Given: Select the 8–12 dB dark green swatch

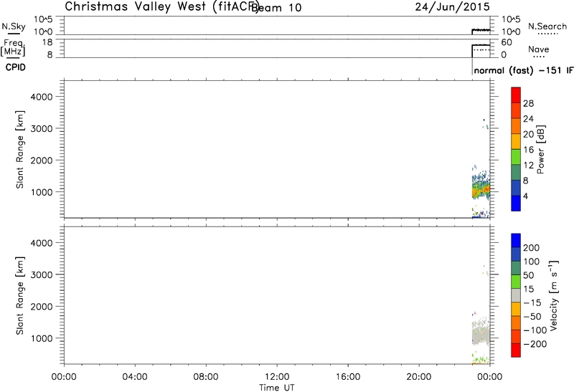Looking at the screenshot, I should coord(516,172).
